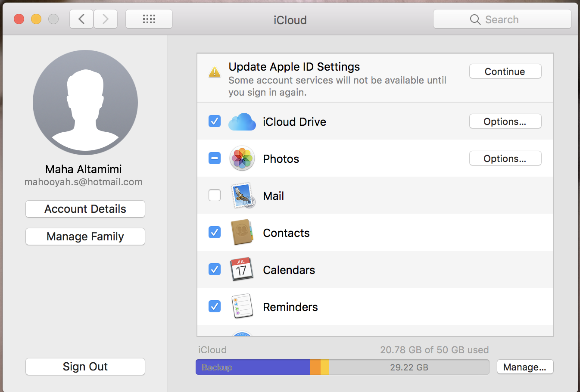This screenshot has height=392, width=580.
Task: Click the iCloud label above the storage bar
Action: click(212, 350)
